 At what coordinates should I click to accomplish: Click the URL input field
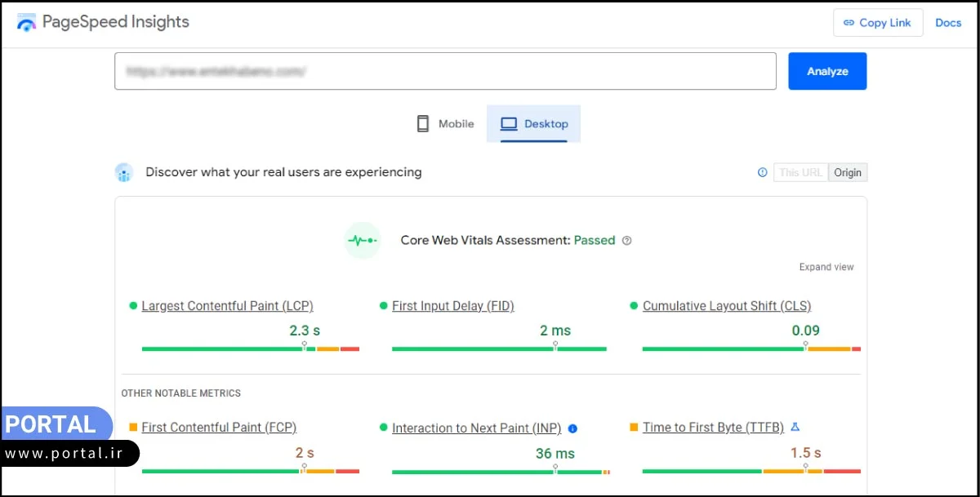pyautogui.click(x=445, y=71)
